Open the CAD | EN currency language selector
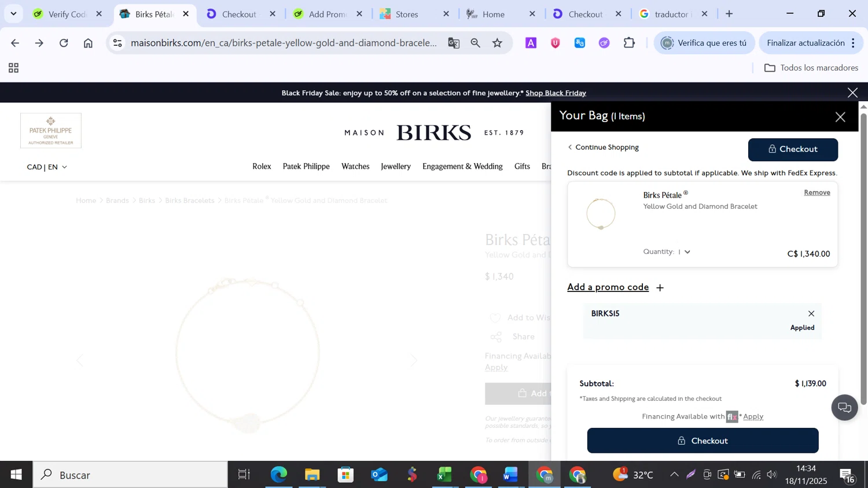Screen dimensions: 868x488 (47, 167)
